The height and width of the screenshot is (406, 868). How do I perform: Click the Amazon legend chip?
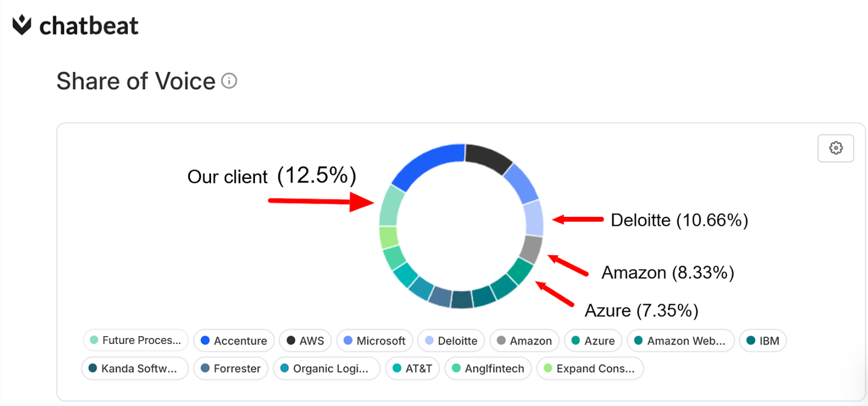coord(524,340)
